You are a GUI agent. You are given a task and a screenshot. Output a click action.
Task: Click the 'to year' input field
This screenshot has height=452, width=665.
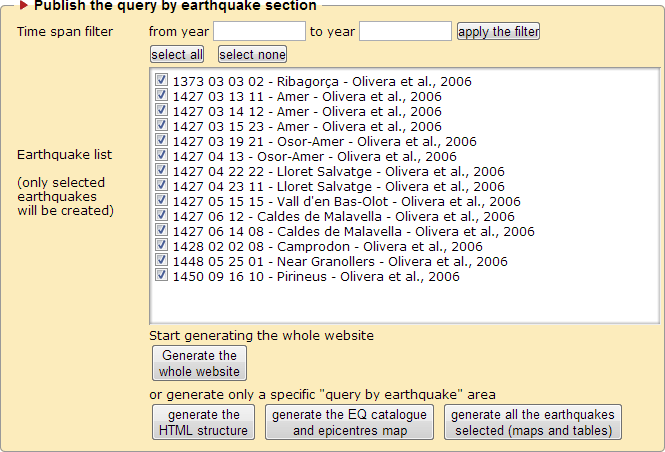pos(405,31)
